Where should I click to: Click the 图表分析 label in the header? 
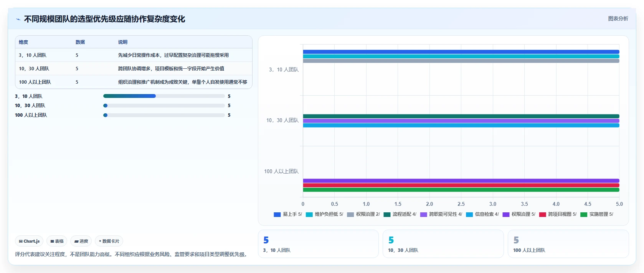pyautogui.click(x=618, y=18)
